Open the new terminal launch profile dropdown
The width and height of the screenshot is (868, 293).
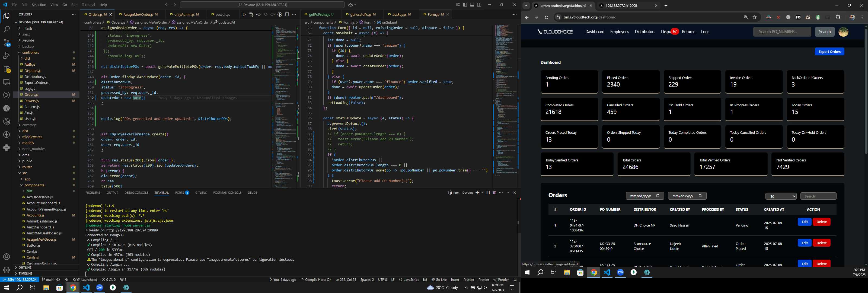point(482,193)
